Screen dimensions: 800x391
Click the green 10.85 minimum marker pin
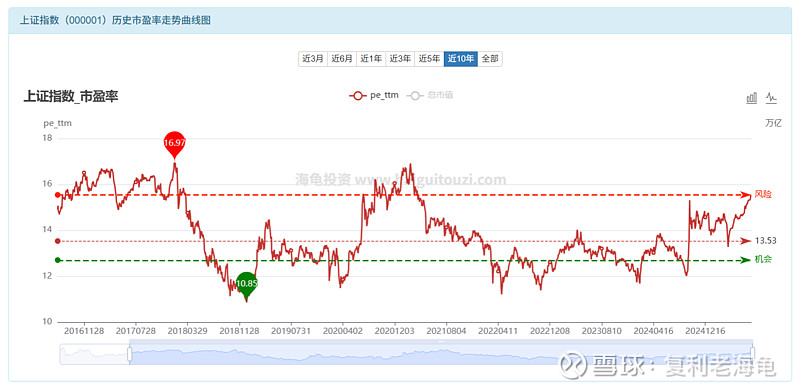(246, 284)
